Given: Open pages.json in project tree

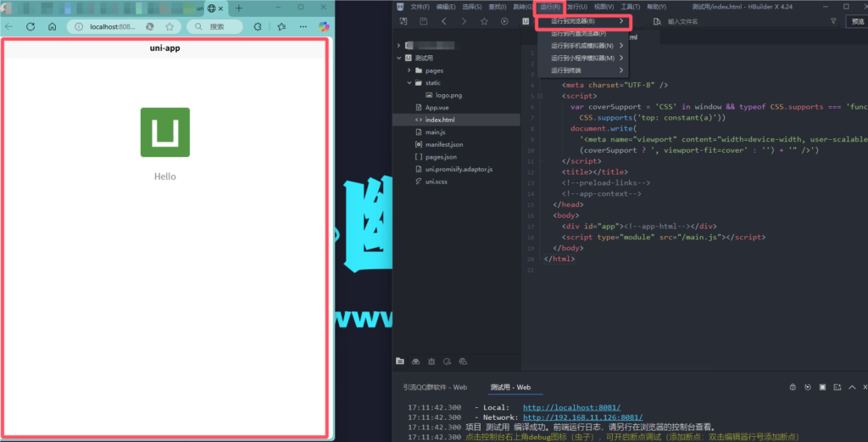Looking at the screenshot, I should click(441, 157).
